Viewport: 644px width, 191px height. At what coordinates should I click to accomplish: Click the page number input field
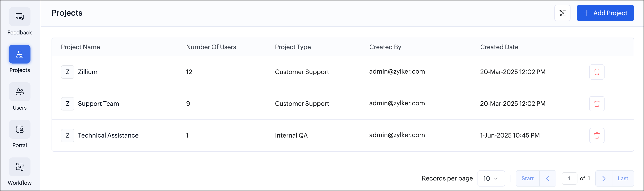[569, 178]
